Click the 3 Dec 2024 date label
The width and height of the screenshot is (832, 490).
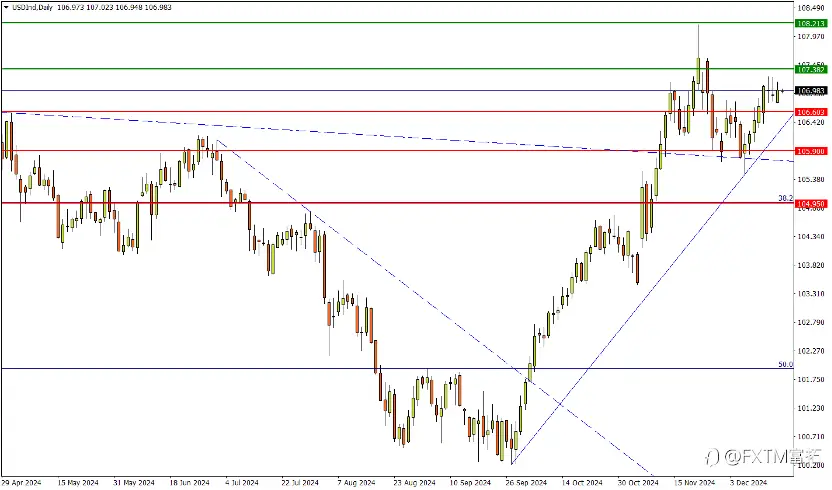pyautogui.click(x=748, y=483)
